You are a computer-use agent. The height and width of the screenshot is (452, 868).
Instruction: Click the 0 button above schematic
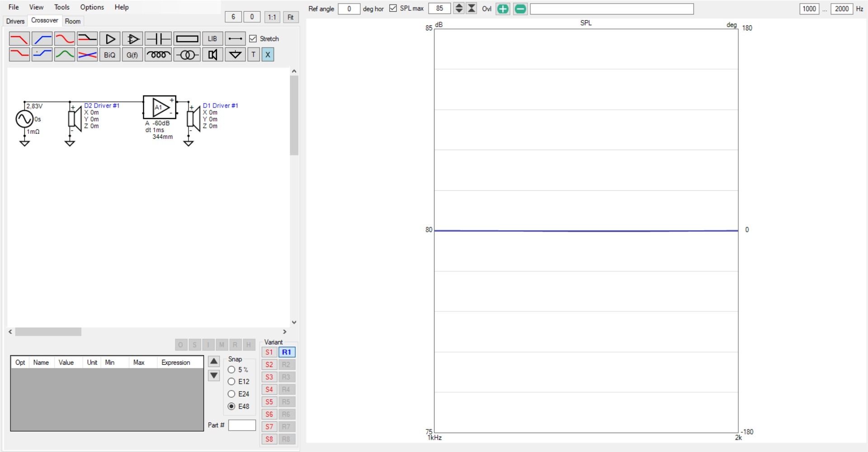[252, 17]
